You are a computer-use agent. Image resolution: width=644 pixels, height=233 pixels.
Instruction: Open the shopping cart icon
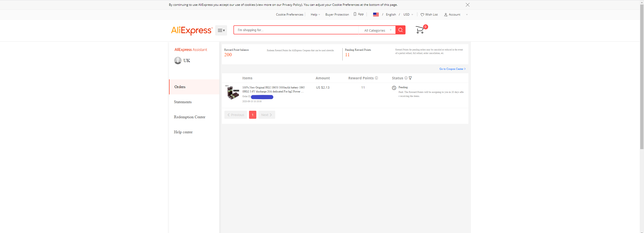(x=420, y=30)
